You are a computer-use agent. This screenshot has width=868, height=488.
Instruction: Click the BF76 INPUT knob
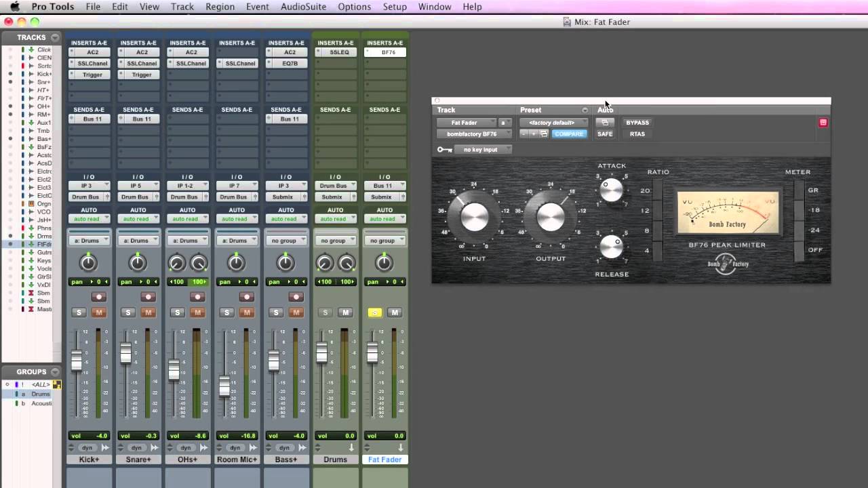click(475, 216)
